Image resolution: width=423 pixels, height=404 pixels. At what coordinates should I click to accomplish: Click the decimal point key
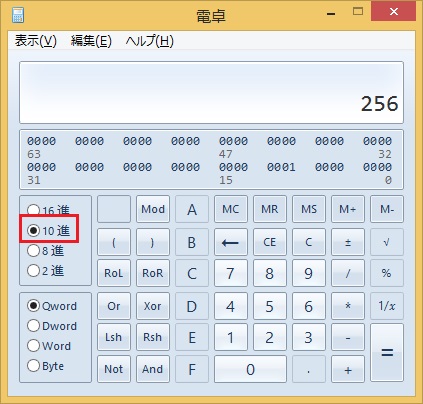(309, 369)
